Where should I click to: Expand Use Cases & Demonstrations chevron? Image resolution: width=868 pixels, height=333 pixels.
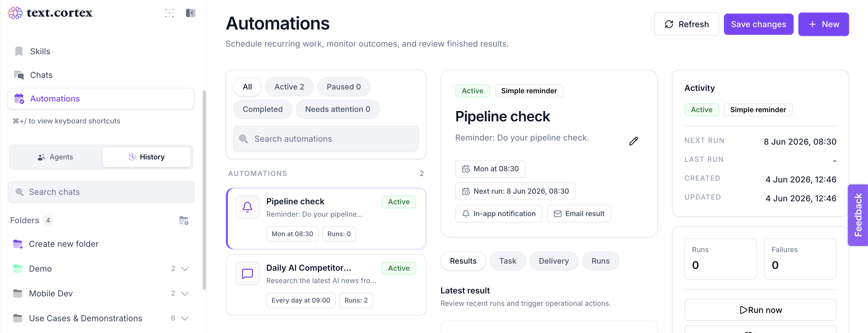185,318
